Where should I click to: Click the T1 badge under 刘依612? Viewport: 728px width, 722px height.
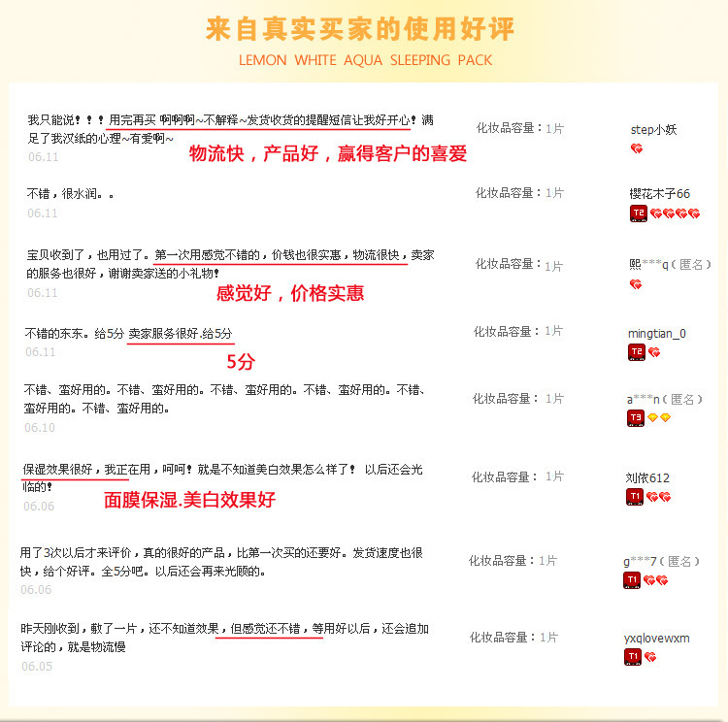click(x=634, y=497)
